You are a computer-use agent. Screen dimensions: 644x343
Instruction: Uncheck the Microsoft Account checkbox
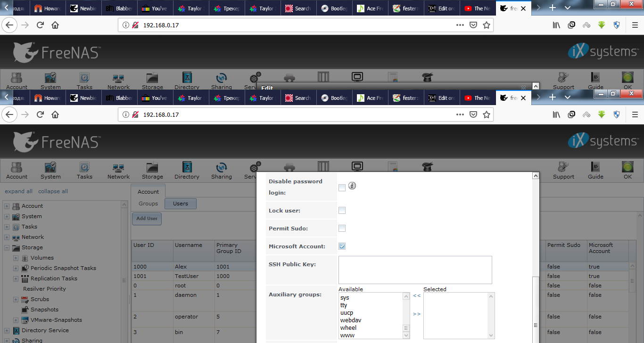pos(342,246)
